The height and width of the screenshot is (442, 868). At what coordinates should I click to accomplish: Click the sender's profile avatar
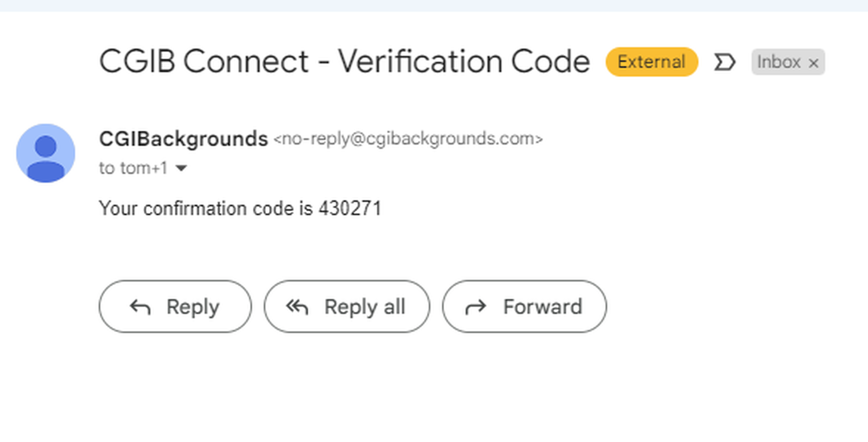46,153
